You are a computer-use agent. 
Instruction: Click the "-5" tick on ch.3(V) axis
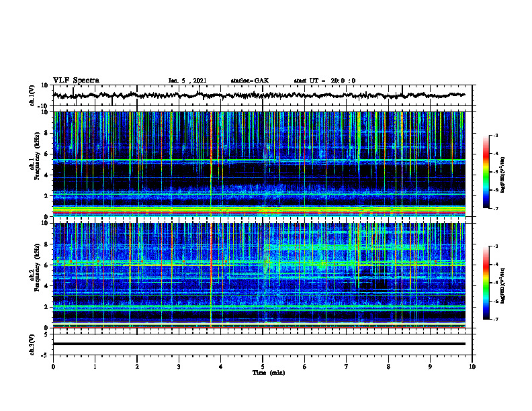45,355
